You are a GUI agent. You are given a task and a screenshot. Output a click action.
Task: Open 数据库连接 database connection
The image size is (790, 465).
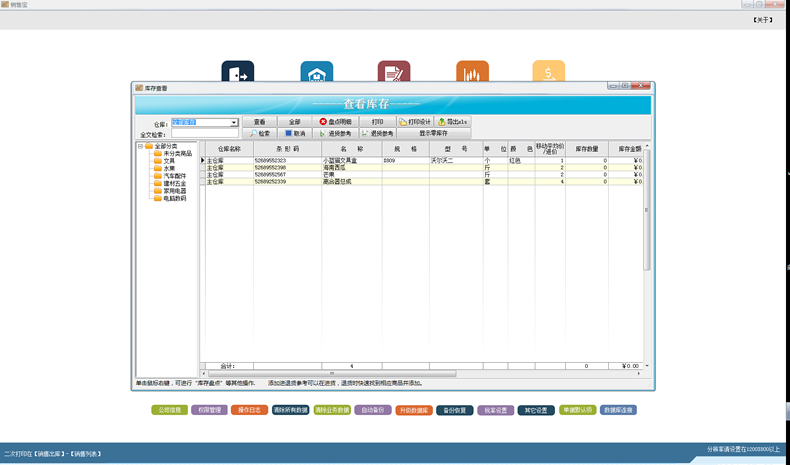click(x=618, y=410)
